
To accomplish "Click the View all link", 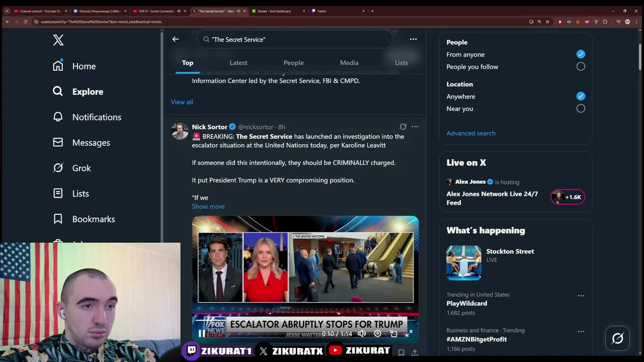I will [x=182, y=102].
